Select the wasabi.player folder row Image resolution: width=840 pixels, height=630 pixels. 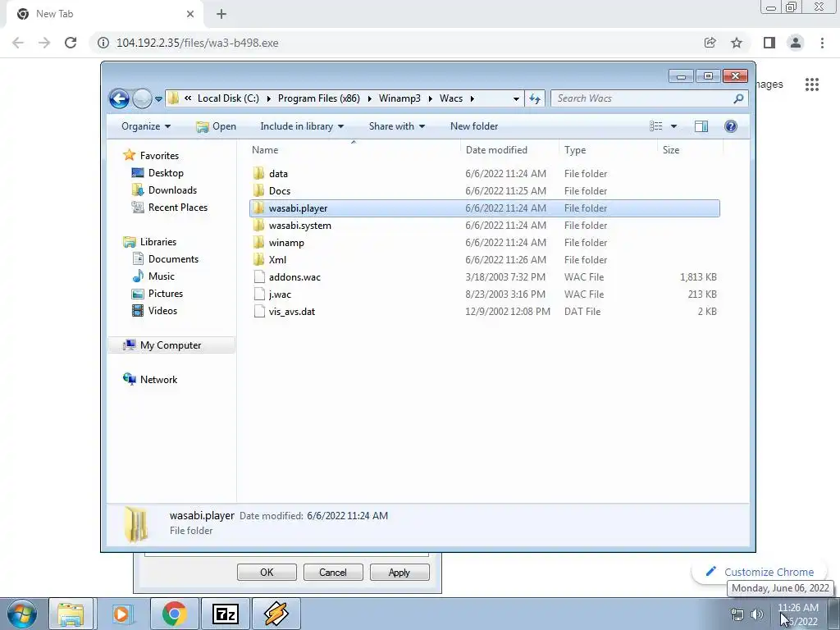point(484,208)
